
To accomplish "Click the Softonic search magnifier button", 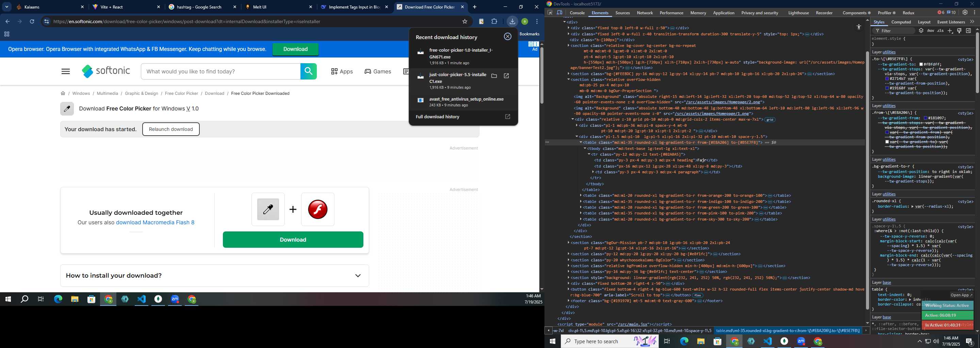I will pyautogui.click(x=309, y=71).
